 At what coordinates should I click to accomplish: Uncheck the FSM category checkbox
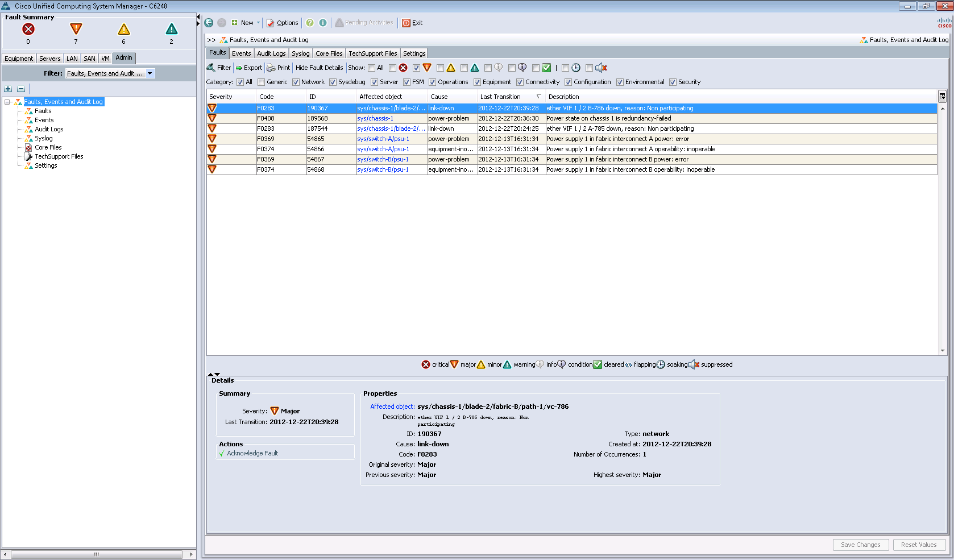(407, 82)
